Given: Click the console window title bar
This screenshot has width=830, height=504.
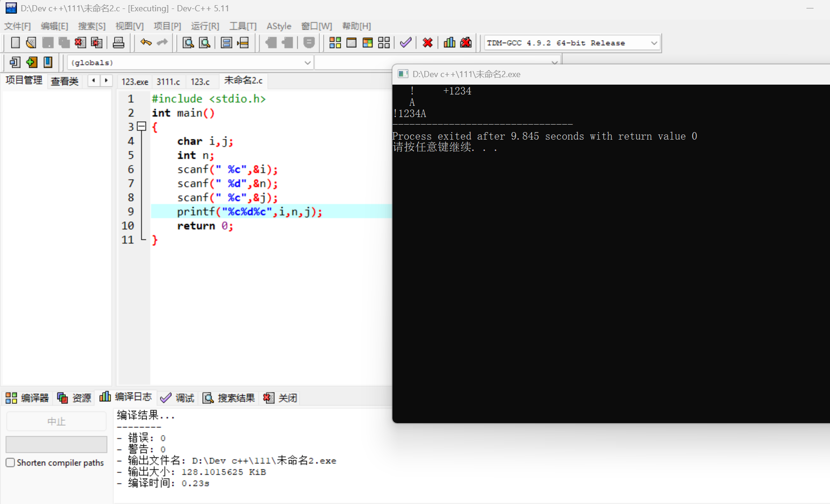Looking at the screenshot, I should [611, 74].
